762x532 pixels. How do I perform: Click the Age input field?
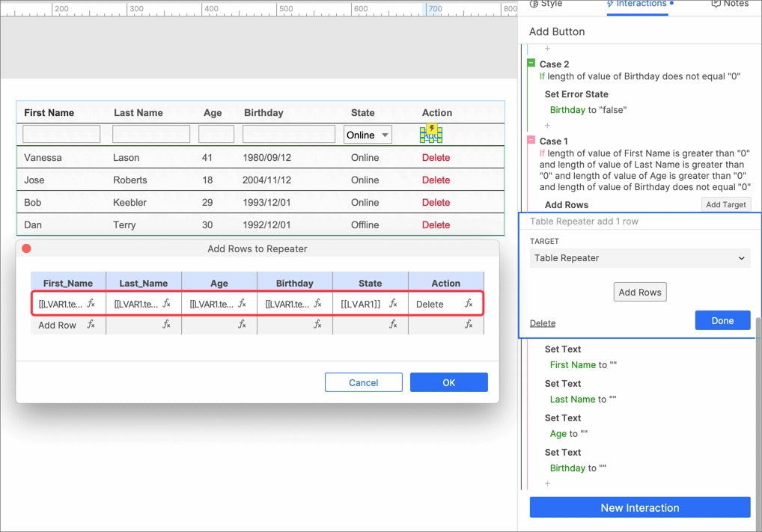[x=216, y=134]
